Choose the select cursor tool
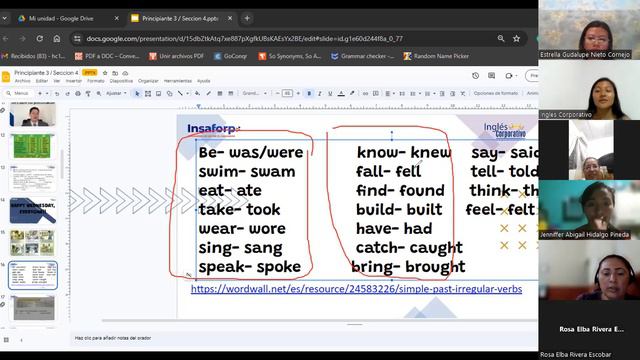 tap(137, 93)
